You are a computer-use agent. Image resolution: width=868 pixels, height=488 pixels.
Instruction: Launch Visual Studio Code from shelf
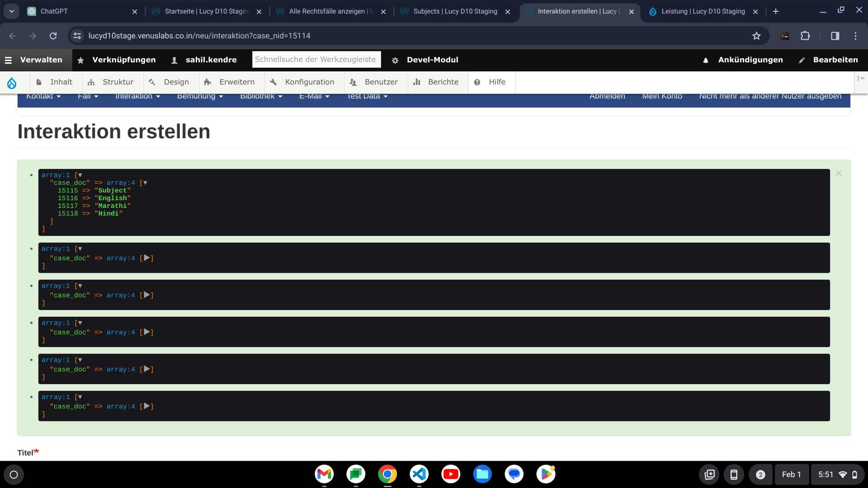[419, 474]
